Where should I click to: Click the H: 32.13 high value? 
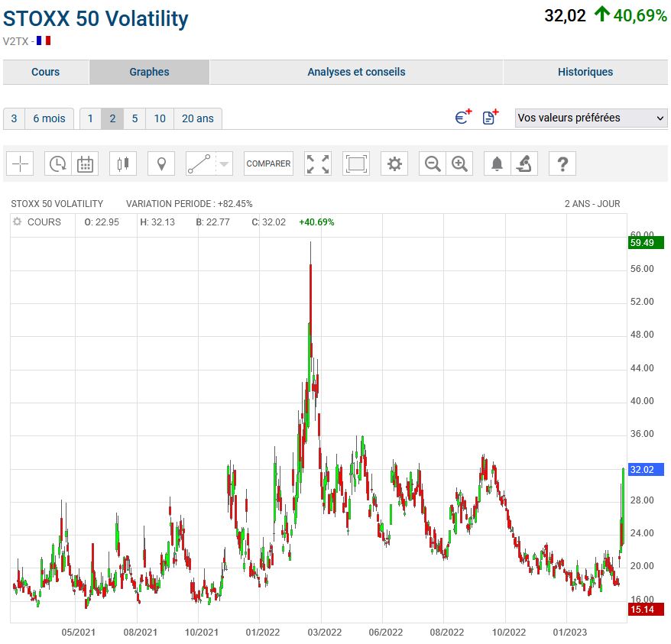(x=157, y=222)
